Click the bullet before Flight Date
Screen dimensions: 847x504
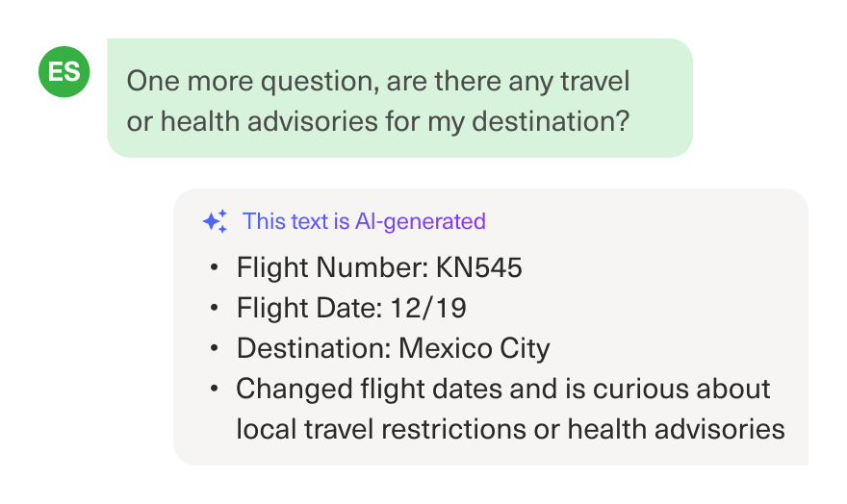pos(215,308)
